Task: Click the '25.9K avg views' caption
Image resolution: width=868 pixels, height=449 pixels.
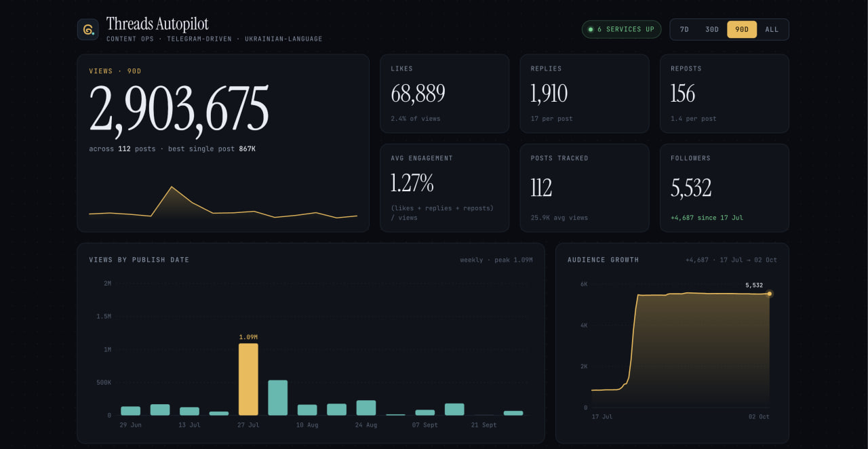Action: (x=559, y=218)
